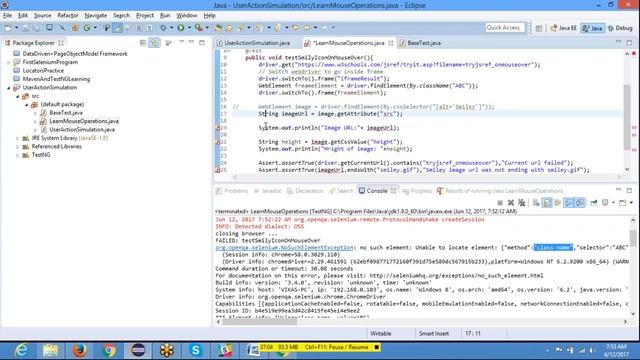This screenshot has height=360, width=640.
Task: Click back navigation arrow in toolbar
Action: (306, 28)
